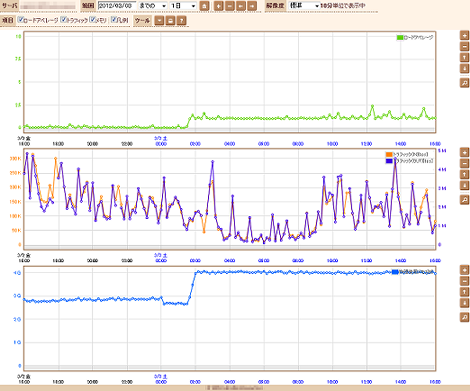The image size is (470, 391).
Task: Toggle the 凡例 legend checkbox
Action: coord(114,20)
